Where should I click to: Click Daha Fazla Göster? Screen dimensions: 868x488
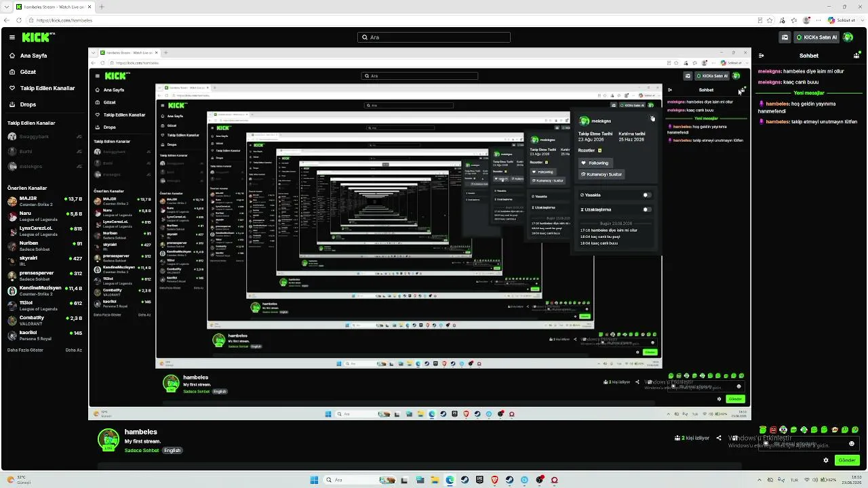(x=25, y=350)
